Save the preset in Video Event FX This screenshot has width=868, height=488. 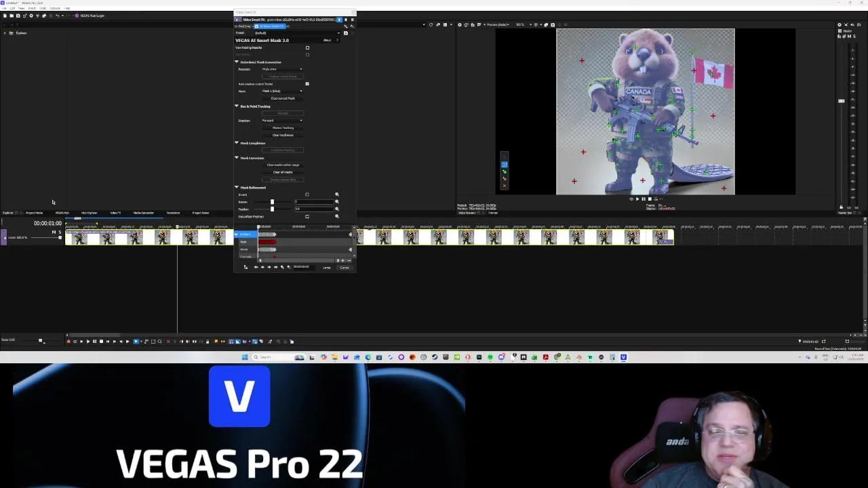tap(346, 33)
